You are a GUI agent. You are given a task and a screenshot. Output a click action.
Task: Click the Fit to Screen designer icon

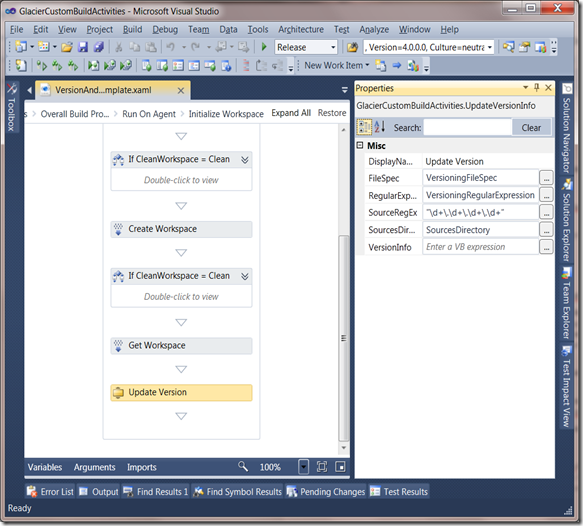click(322, 467)
